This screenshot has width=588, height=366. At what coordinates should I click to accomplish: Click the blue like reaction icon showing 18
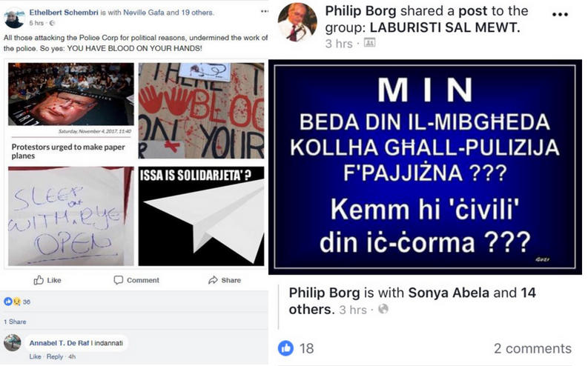point(285,348)
